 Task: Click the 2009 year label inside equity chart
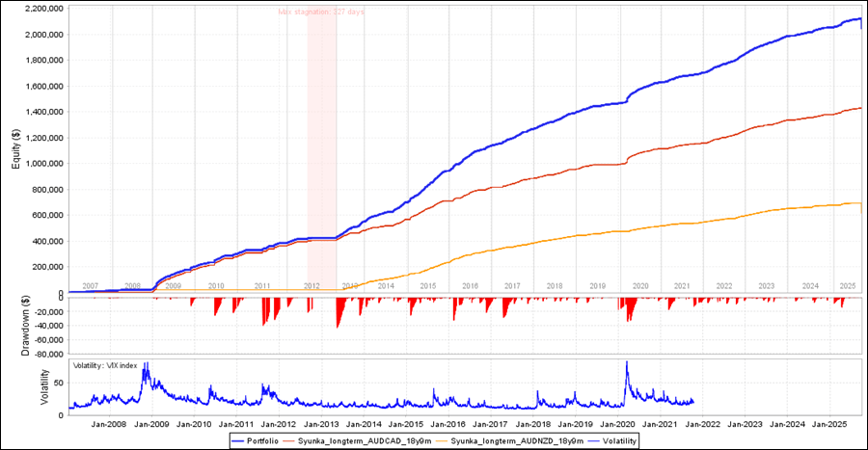[173, 286]
